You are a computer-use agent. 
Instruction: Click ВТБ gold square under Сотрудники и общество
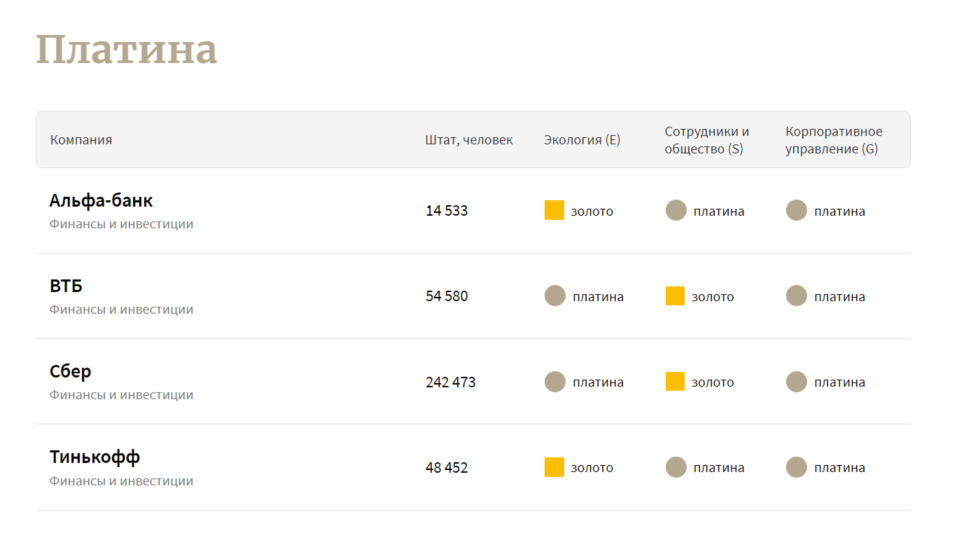pyautogui.click(x=675, y=296)
